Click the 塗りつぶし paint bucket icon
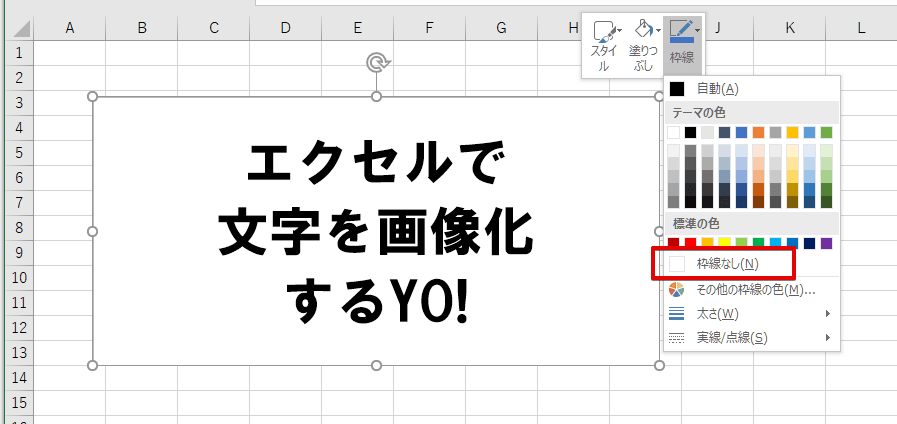Screen dimensions: 897x424 click(645, 31)
